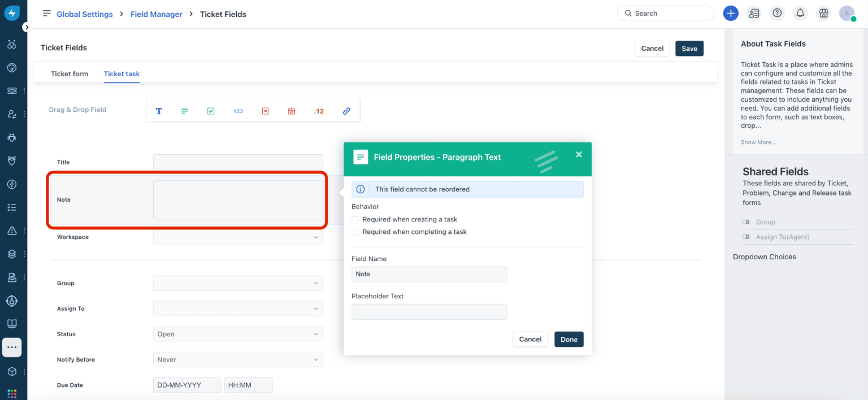Open the help question-mark icon
The image size is (868, 400).
tap(776, 12)
